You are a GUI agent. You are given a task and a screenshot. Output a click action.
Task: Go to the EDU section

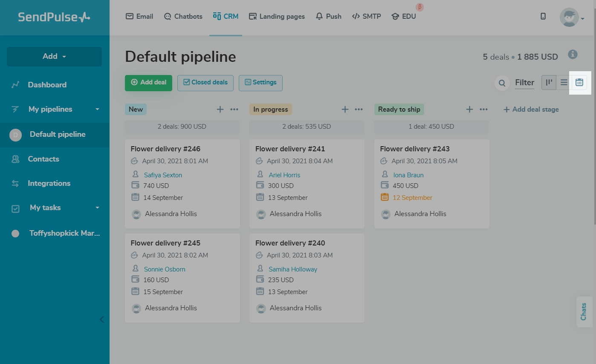(x=403, y=16)
